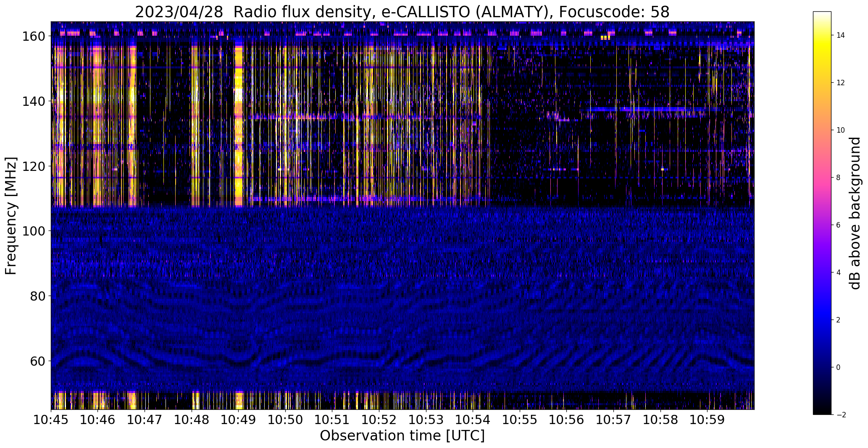Click the 10:58 time tick label

pos(660,419)
